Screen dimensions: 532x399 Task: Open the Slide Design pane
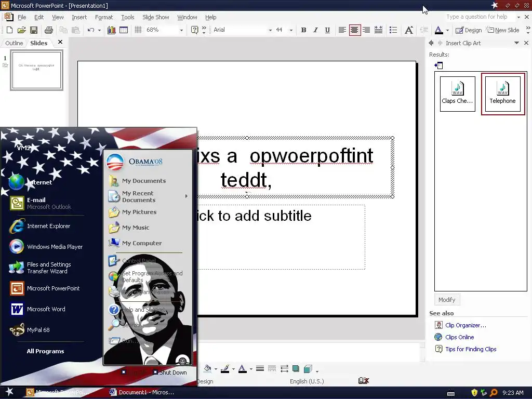click(469, 30)
